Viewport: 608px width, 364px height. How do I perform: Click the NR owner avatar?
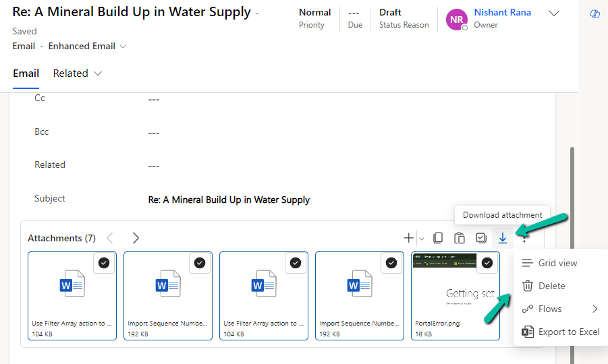(x=456, y=20)
